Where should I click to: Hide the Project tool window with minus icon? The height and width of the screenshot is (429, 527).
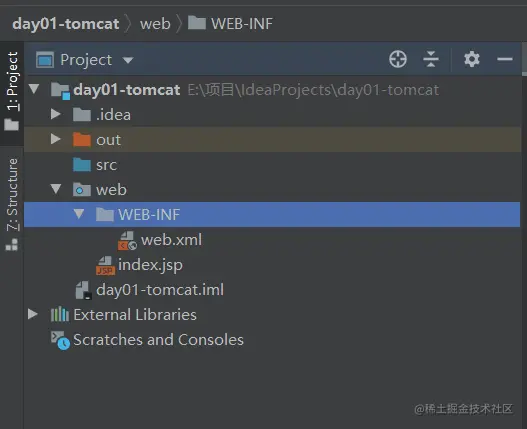tap(505, 59)
